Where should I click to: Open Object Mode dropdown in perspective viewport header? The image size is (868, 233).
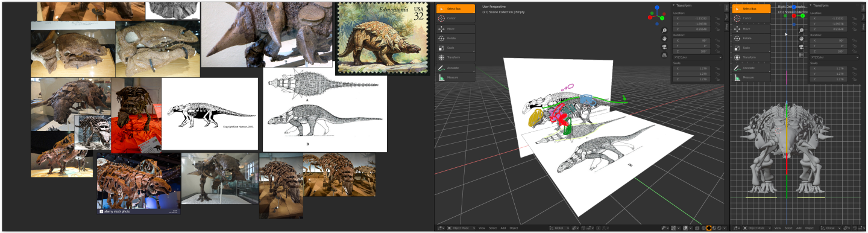pos(462,228)
